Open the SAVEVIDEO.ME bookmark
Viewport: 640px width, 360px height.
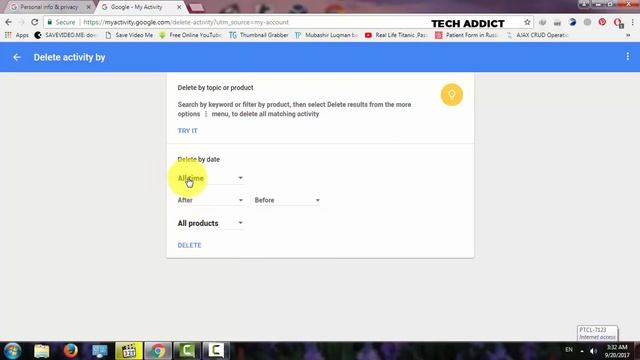(x=66, y=35)
